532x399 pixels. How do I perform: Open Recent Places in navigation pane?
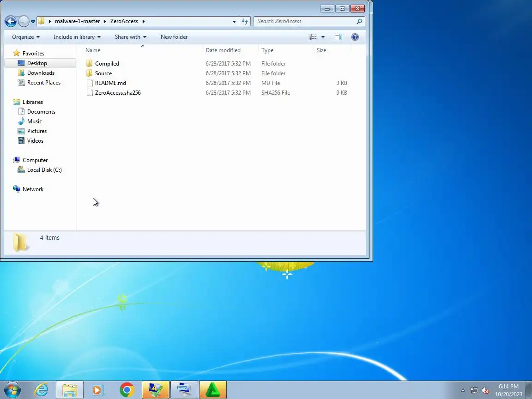tap(44, 83)
